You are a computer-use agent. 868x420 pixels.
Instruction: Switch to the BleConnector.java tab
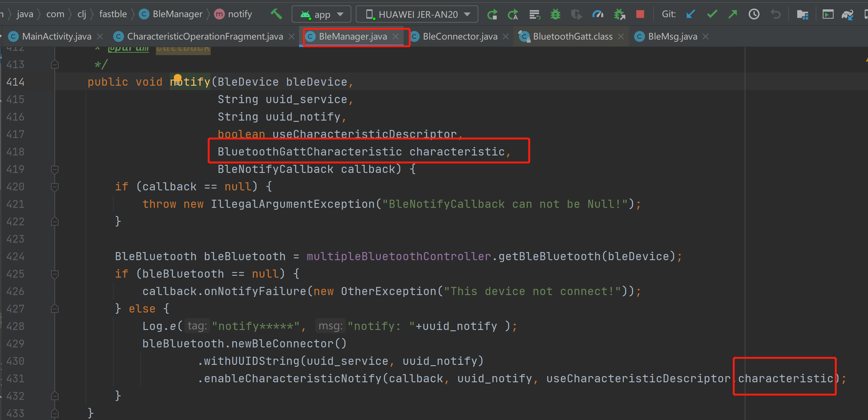click(460, 36)
